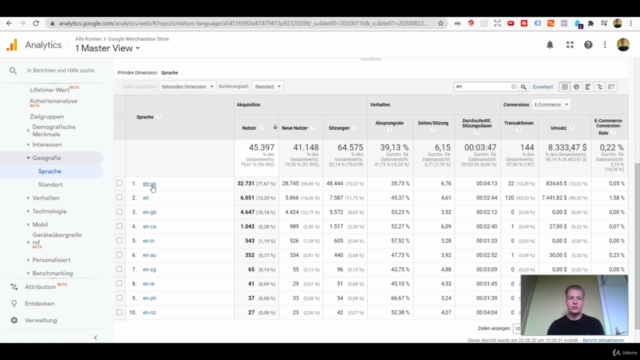Click the Alle Konten breadcrumb
This screenshot has width=640, height=360.
[x=88, y=39]
